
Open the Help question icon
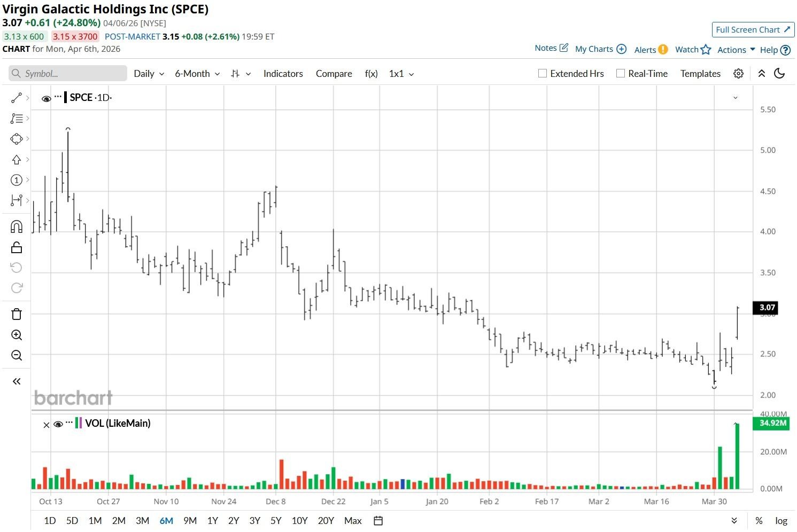tap(785, 50)
